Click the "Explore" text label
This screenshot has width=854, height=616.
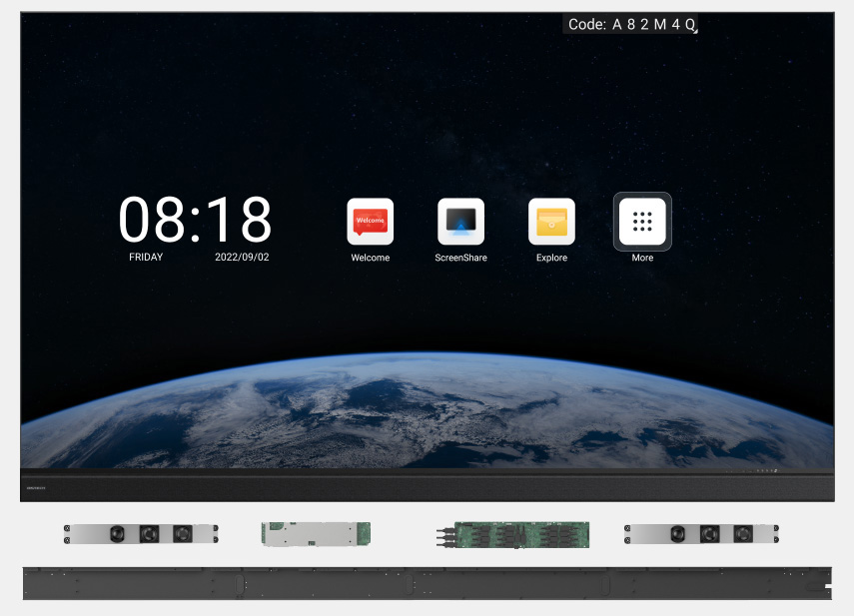pos(551,258)
